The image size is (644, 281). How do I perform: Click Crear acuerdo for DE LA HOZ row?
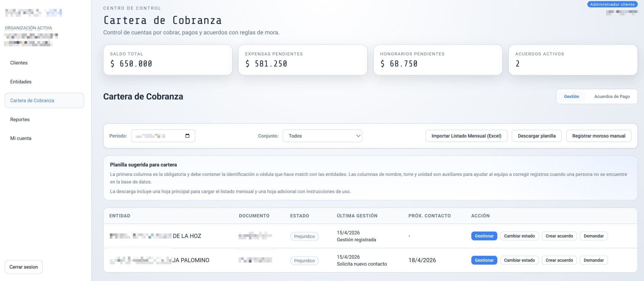coord(559,236)
